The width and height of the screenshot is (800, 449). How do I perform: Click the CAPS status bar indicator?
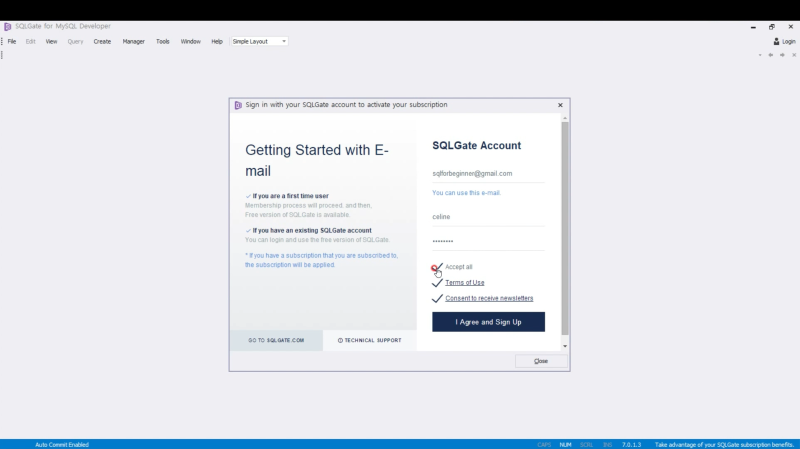point(544,445)
